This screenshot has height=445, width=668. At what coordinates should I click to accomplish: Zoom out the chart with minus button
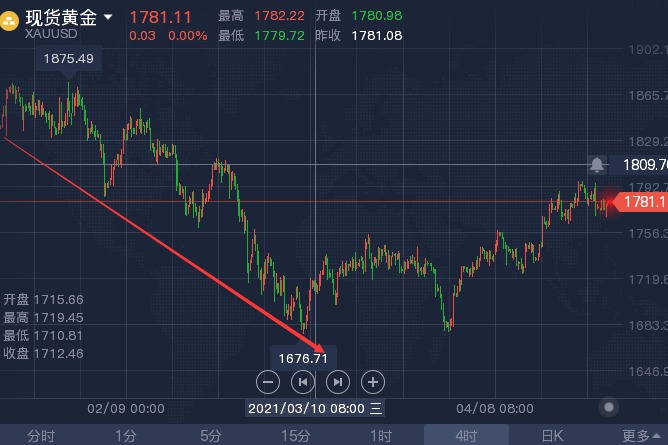pos(267,381)
